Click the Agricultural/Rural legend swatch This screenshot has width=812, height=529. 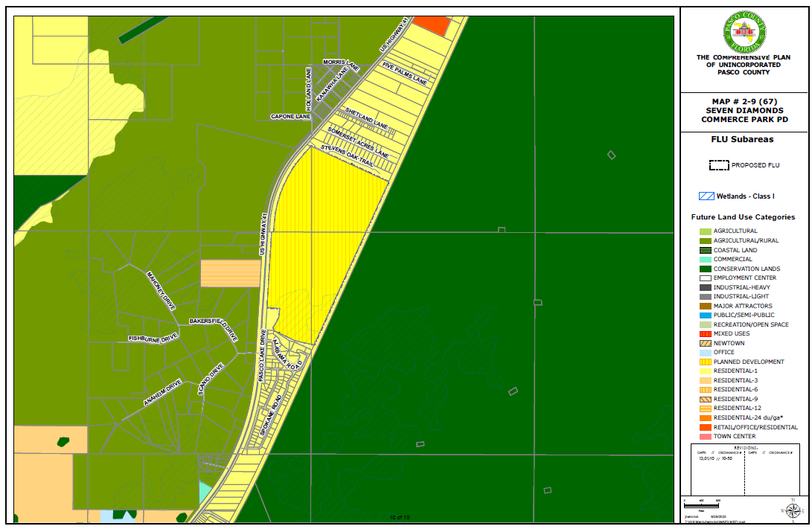click(x=703, y=241)
